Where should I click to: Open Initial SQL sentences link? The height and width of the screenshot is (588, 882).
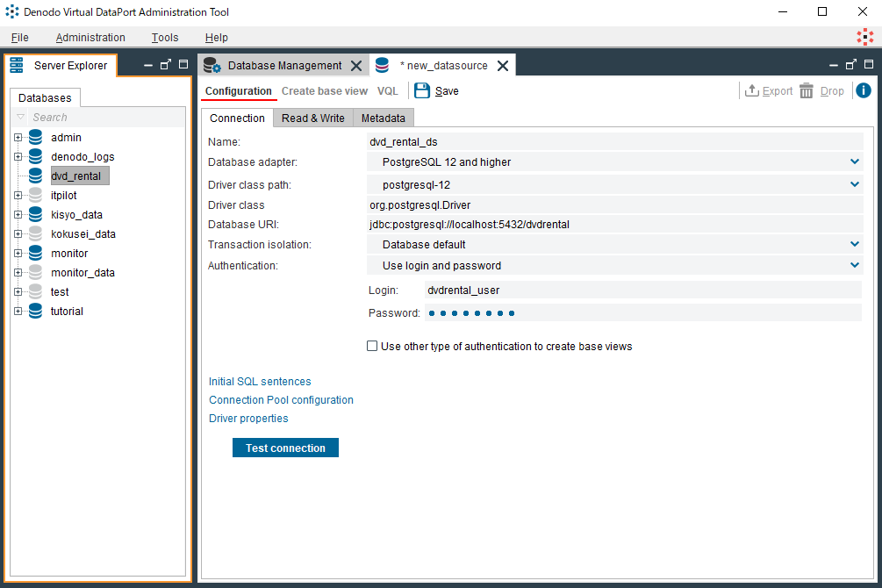tap(260, 382)
